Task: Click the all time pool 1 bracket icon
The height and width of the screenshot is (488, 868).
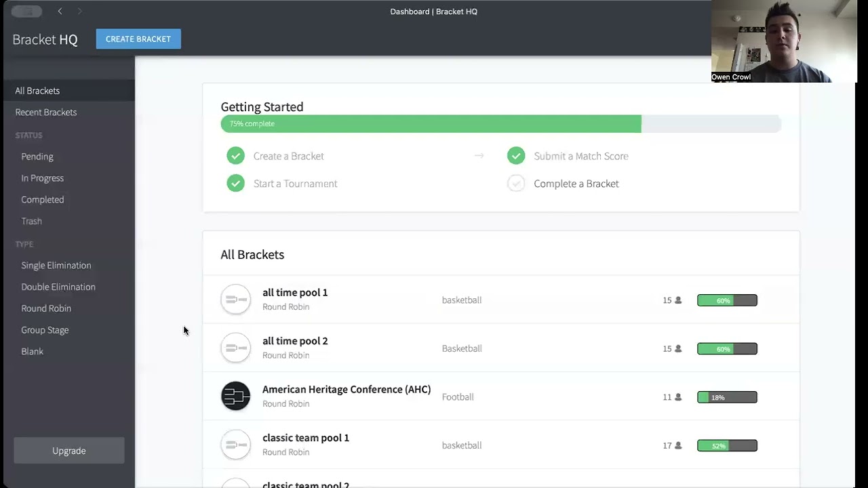Action: coord(235,300)
